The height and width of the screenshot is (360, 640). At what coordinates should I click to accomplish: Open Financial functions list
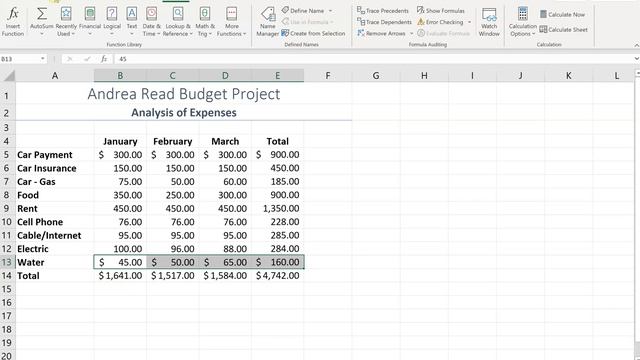click(x=90, y=22)
